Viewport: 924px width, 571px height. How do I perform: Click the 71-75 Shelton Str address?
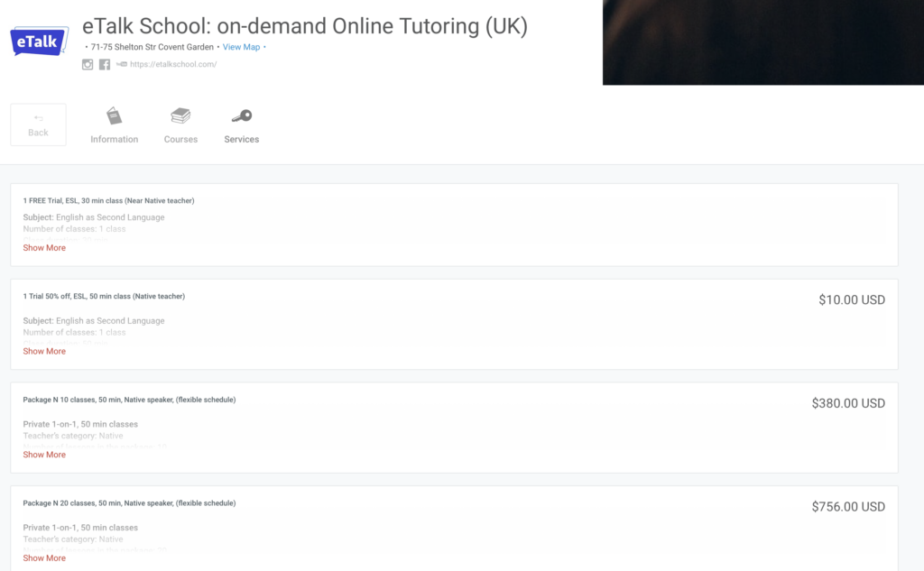click(152, 47)
